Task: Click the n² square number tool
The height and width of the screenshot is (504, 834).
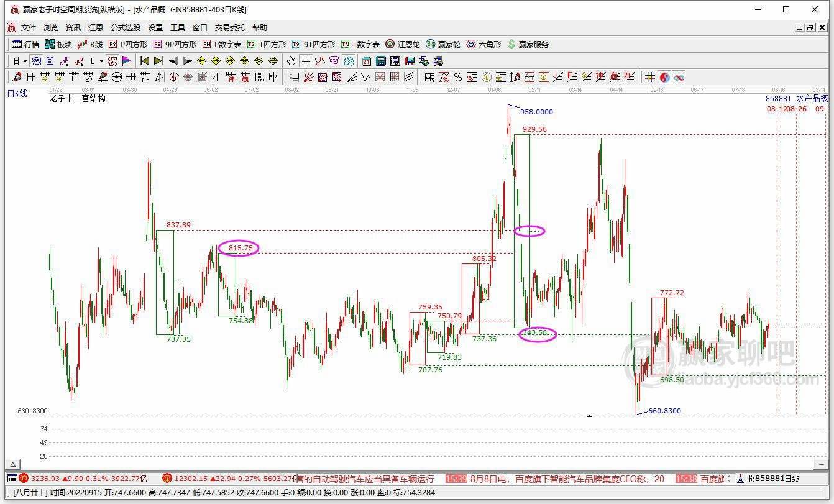Action: tap(145, 77)
